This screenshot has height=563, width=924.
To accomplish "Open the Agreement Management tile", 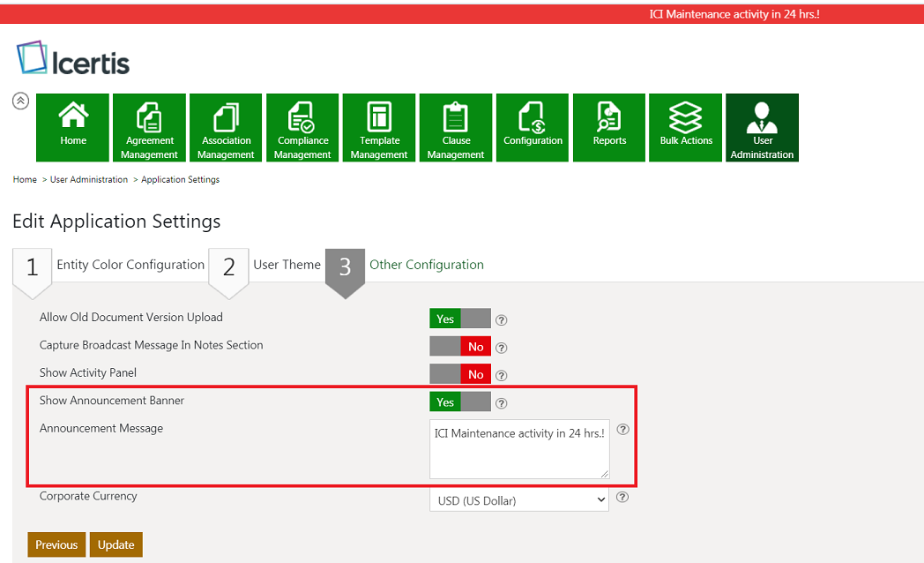I will point(149,127).
